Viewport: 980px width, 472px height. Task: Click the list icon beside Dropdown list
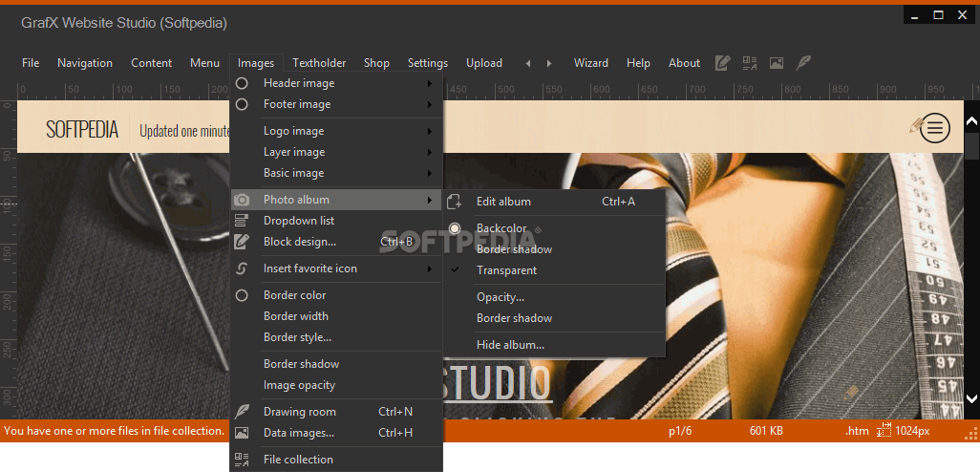pyautogui.click(x=242, y=220)
